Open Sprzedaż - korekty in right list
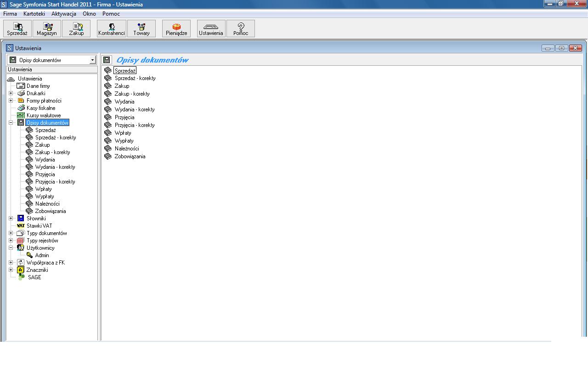Screen dimensions: 588x368 point(135,78)
